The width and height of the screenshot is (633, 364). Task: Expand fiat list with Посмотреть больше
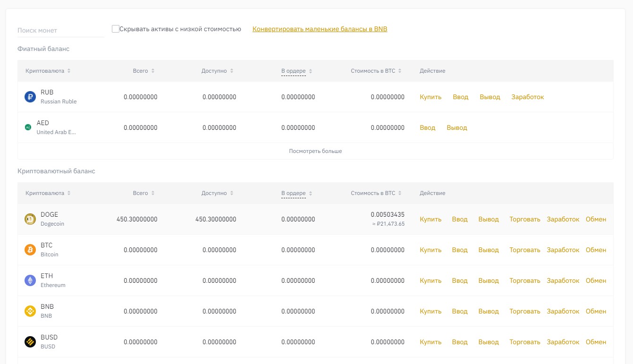[x=315, y=151]
